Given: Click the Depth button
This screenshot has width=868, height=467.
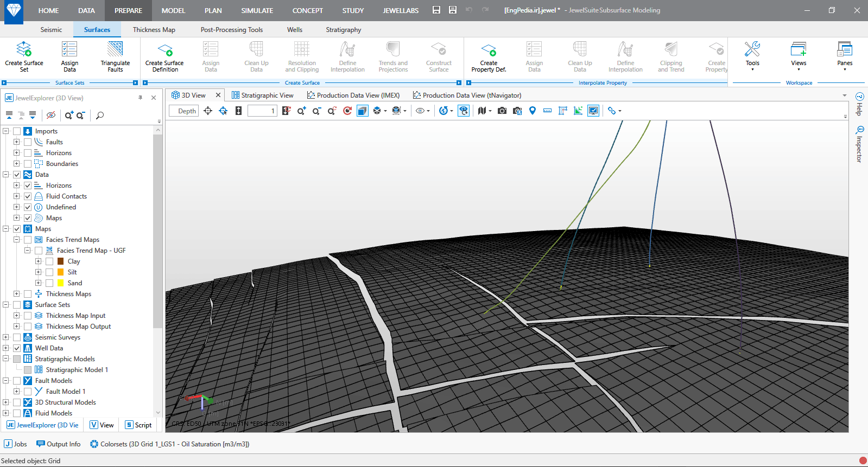Looking at the screenshot, I should click(184, 111).
